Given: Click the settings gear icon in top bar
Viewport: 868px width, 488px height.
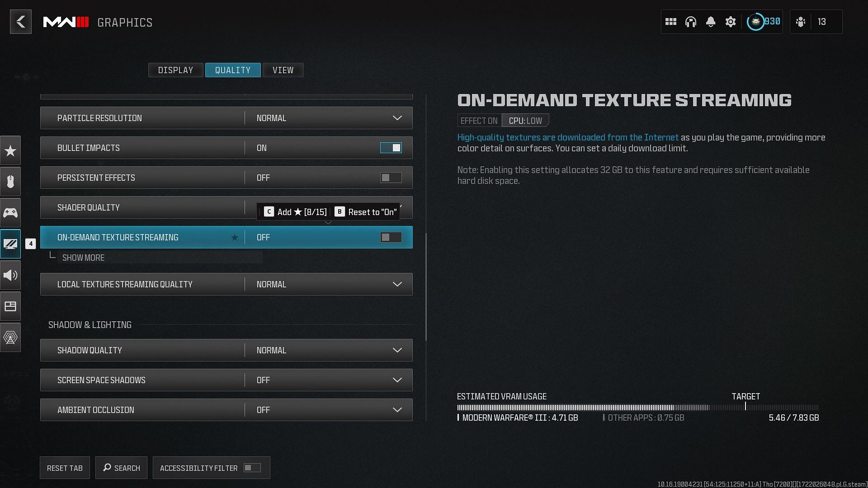Looking at the screenshot, I should click(730, 22).
